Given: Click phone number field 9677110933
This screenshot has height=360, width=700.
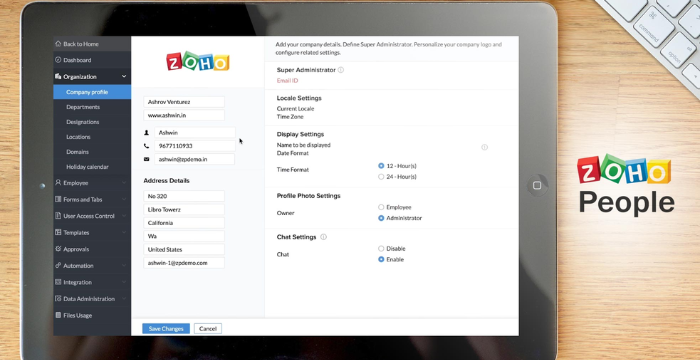Looking at the screenshot, I should pyautogui.click(x=195, y=146).
